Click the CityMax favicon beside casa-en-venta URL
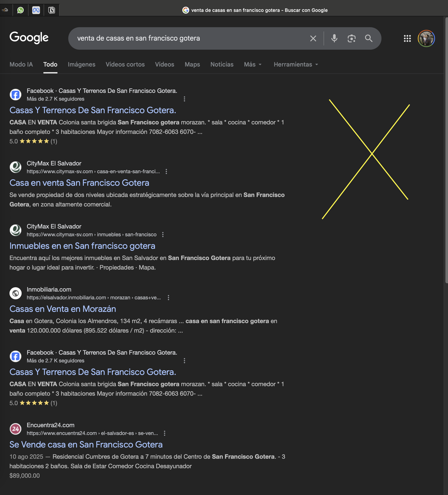 point(16,167)
